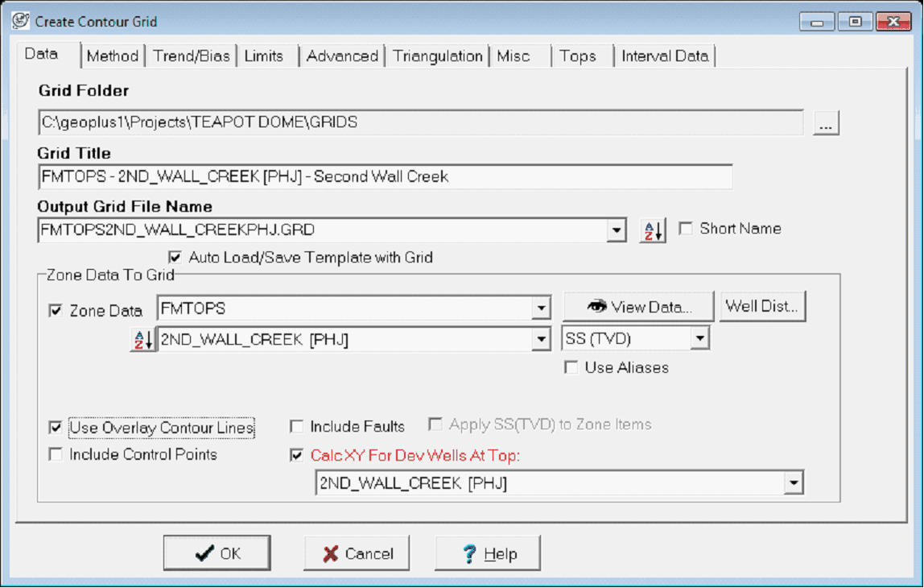
Task: Open View Data with the eye icon
Action: click(638, 307)
